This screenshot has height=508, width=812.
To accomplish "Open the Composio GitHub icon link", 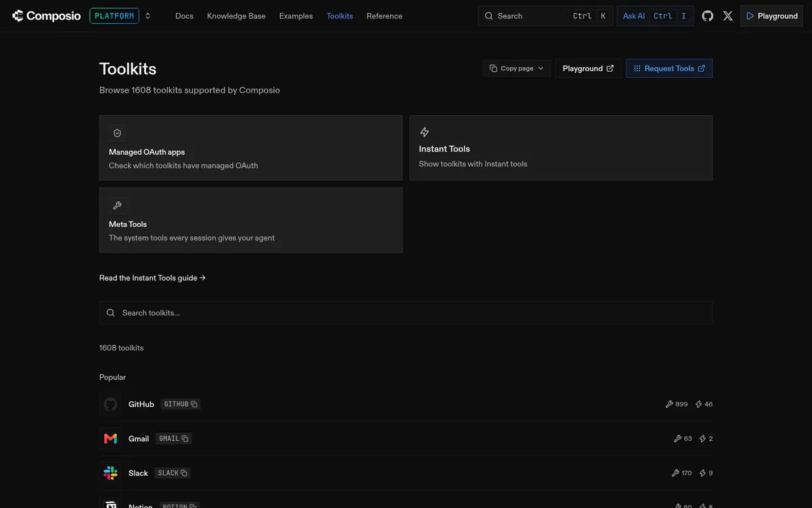I will tap(708, 16).
